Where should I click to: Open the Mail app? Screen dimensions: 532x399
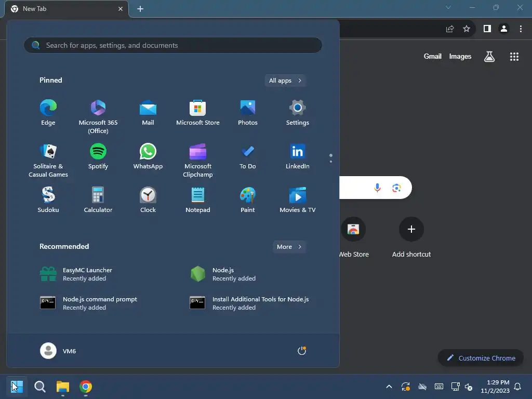[148, 113]
